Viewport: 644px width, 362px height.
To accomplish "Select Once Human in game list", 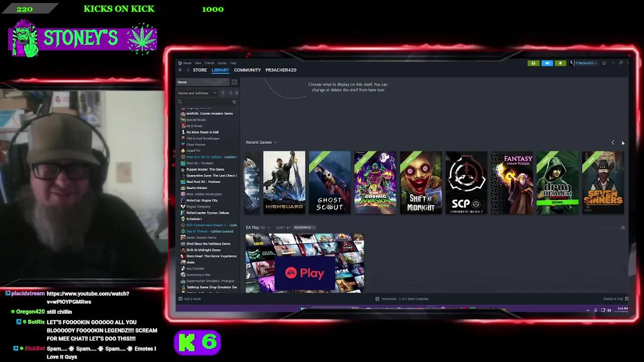I will tap(196, 144).
